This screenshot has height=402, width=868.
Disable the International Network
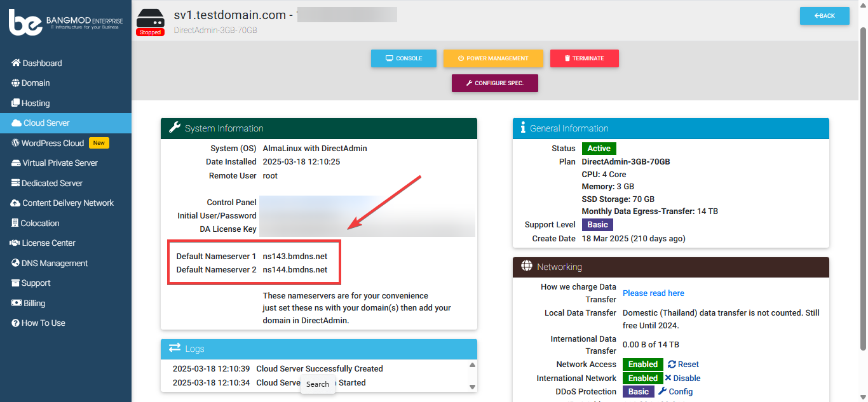click(682, 378)
